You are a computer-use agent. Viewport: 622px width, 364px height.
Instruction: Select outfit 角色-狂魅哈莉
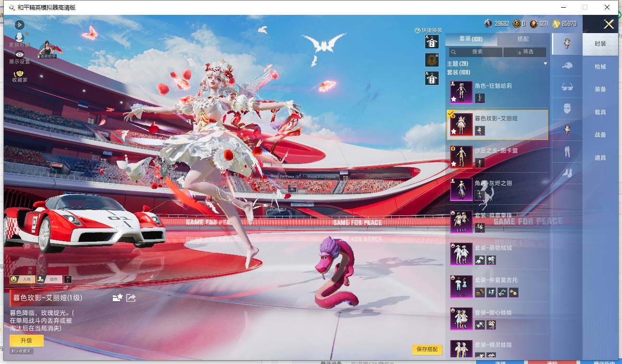(497, 92)
